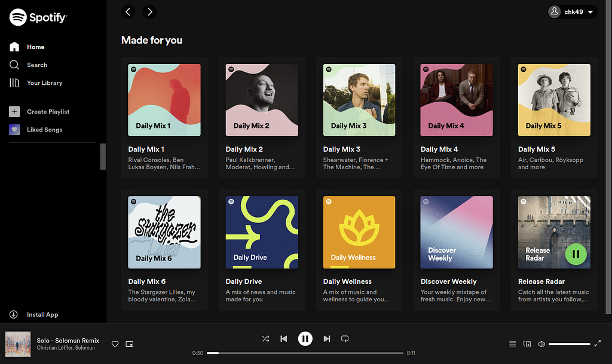Click the Home house icon
This screenshot has height=364, width=612.
click(x=14, y=47)
